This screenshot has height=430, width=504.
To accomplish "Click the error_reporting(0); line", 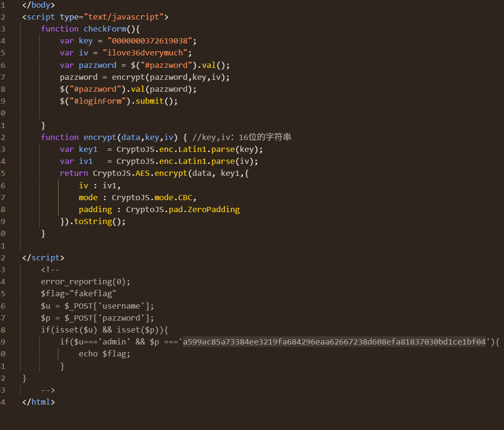I will 86,282.
